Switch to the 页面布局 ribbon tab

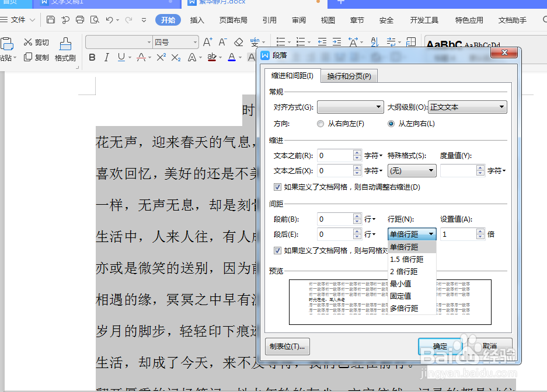pos(233,20)
